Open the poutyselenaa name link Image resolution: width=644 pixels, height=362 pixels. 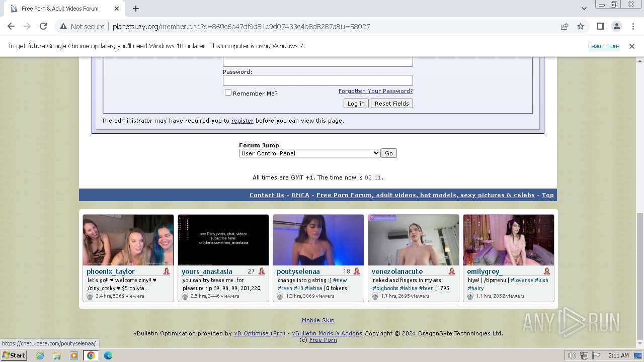pos(298,271)
